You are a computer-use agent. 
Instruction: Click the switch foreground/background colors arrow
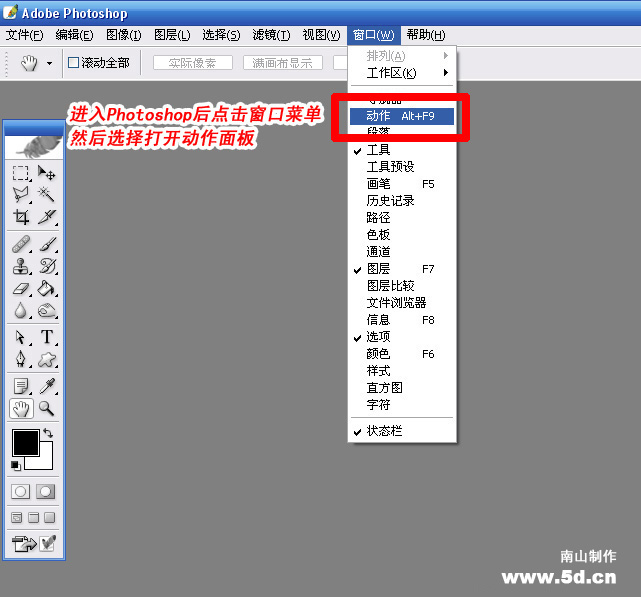click(x=48, y=433)
